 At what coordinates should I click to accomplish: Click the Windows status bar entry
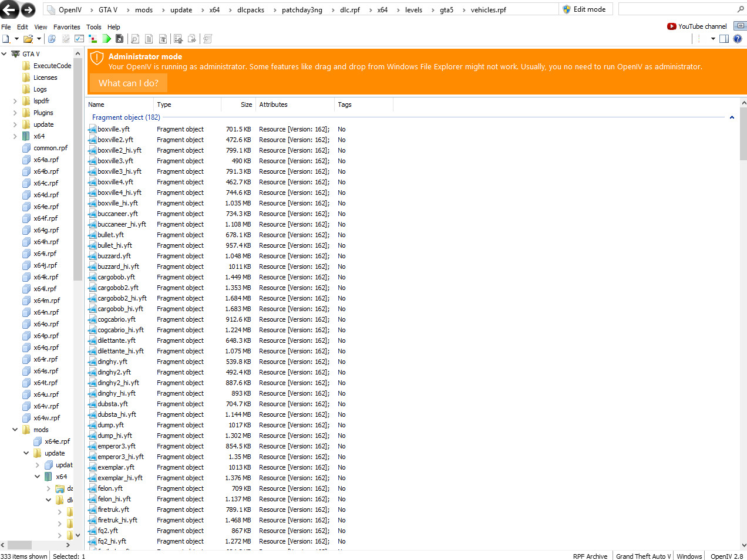(689, 556)
